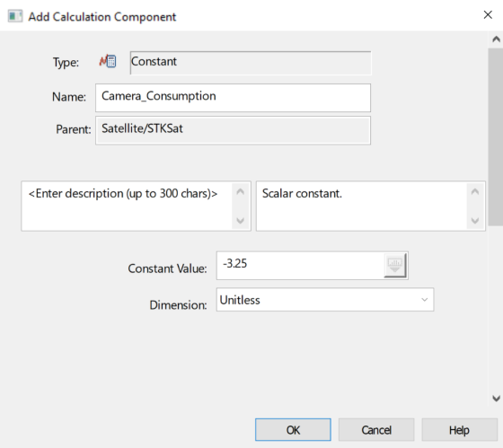503x448 pixels.
Task: Click the calculation component type icon
Action: [108, 61]
